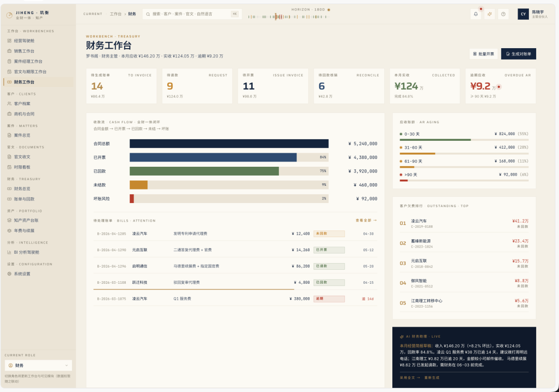Open the AI sparkle assistant icon

[x=490, y=14]
